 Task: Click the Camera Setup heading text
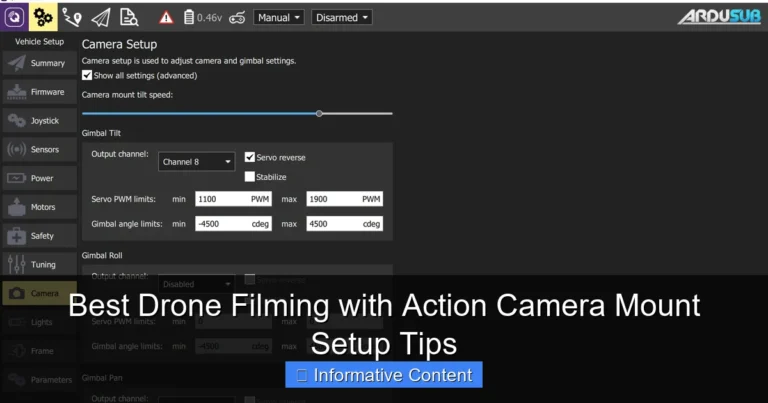click(120, 44)
